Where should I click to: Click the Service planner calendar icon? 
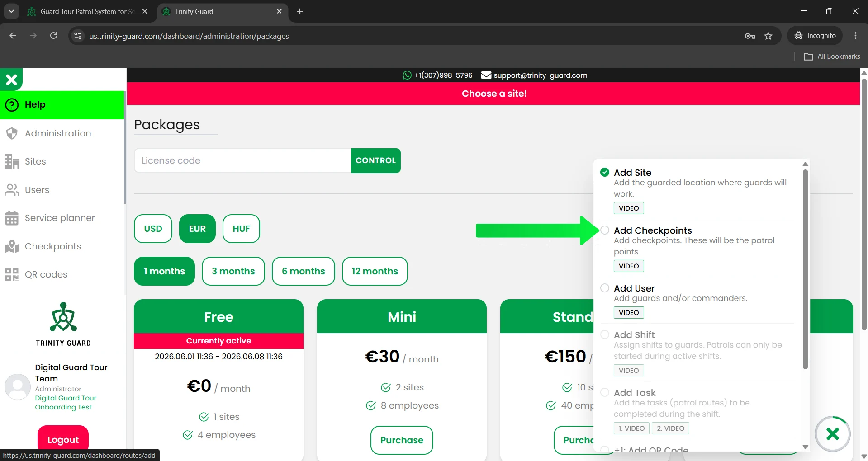point(12,218)
